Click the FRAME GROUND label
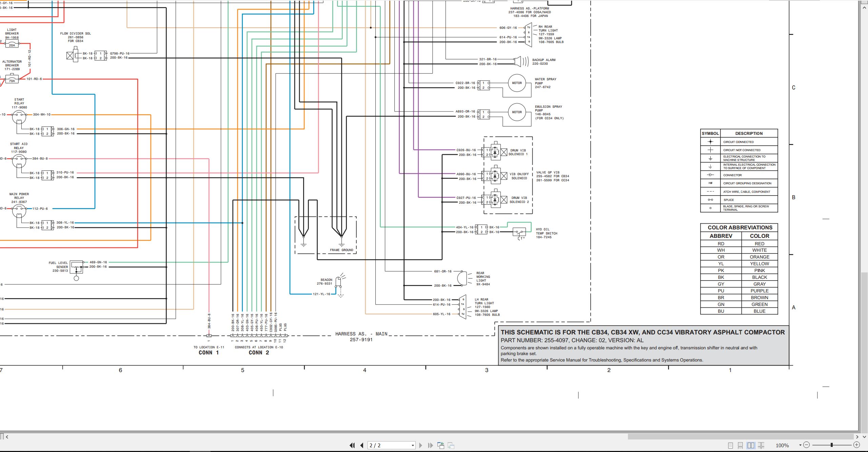This screenshot has height=452, width=868. [x=341, y=250]
